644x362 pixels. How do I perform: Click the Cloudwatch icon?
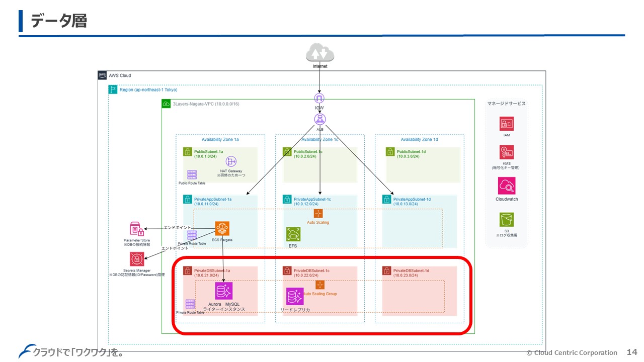506,186
